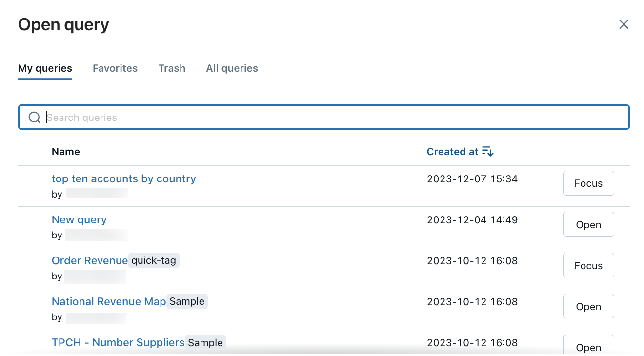Open the query named 'top ten accounts by country'
Screen dimensions: 644x356
pos(123,178)
